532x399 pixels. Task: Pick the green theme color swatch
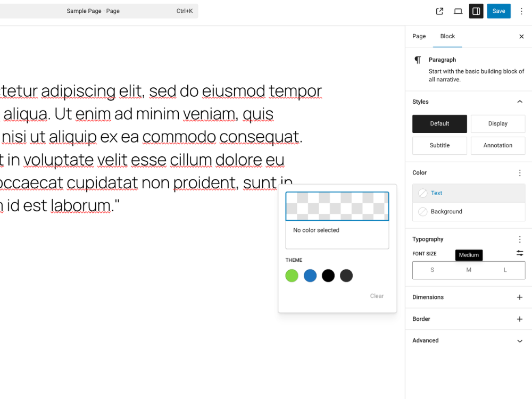292,276
